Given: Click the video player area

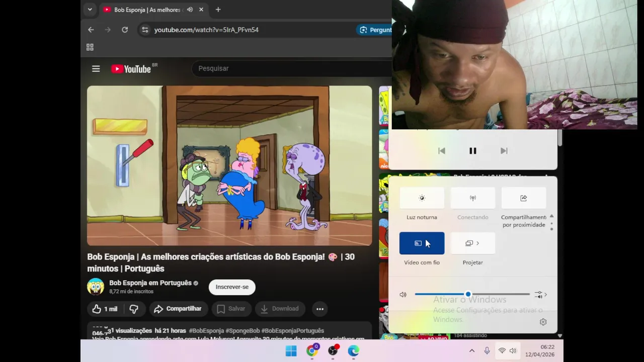Looking at the screenshot, I should (x=229, y=165).
